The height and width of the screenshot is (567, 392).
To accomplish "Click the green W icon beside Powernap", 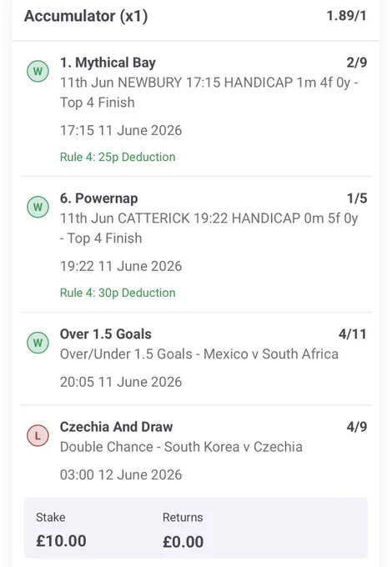I will [x=38, y=207].
